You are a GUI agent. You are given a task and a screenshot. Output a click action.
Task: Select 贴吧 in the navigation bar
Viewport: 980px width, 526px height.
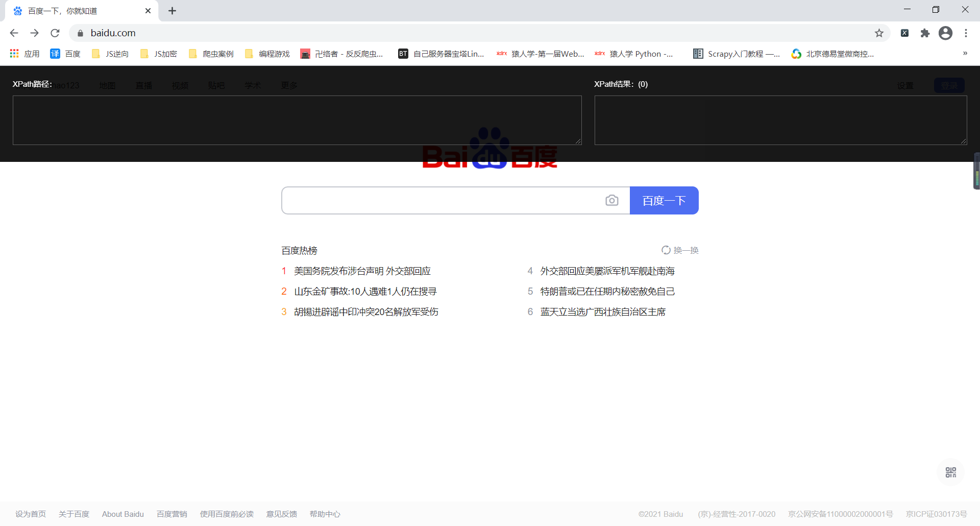[216, 85]
